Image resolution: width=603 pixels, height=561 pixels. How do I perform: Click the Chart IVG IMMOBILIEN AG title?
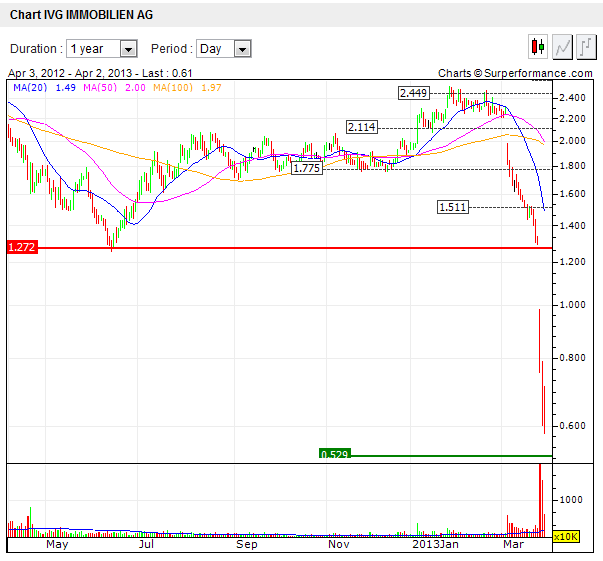tap(81, 15)
